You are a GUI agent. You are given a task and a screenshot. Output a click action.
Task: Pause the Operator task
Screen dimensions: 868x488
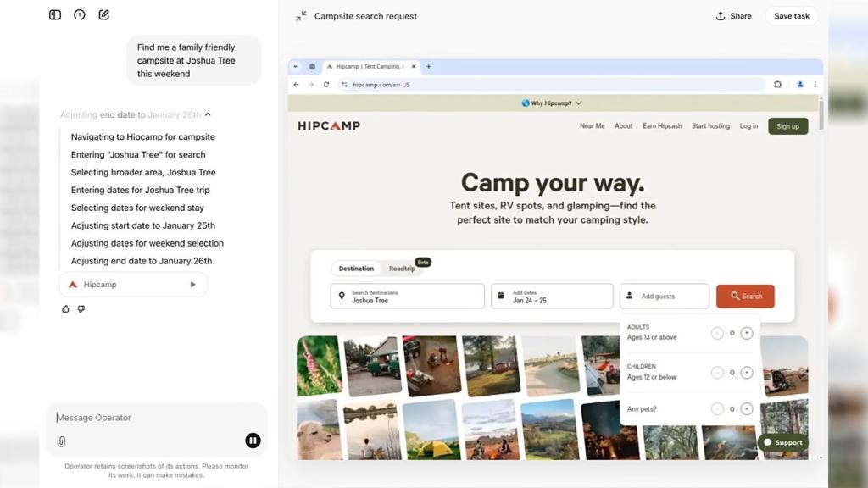[253, 441]
